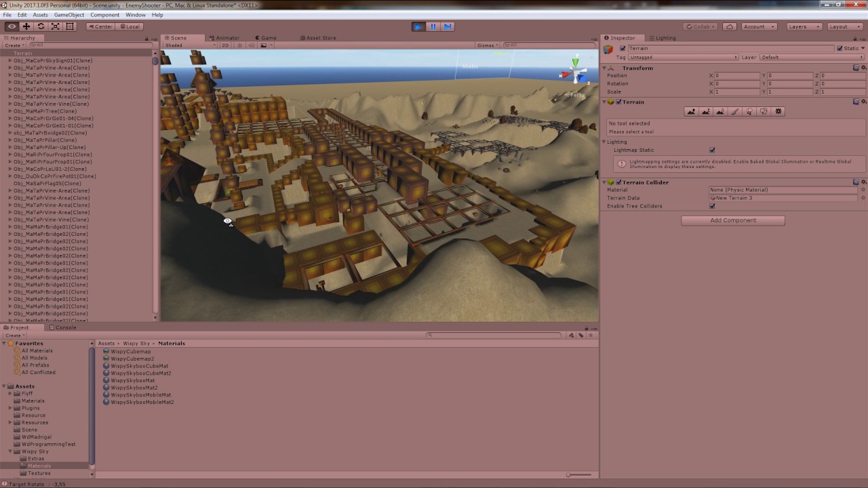
Task: Open the Layout dropdown
Action: pos(844,26)
